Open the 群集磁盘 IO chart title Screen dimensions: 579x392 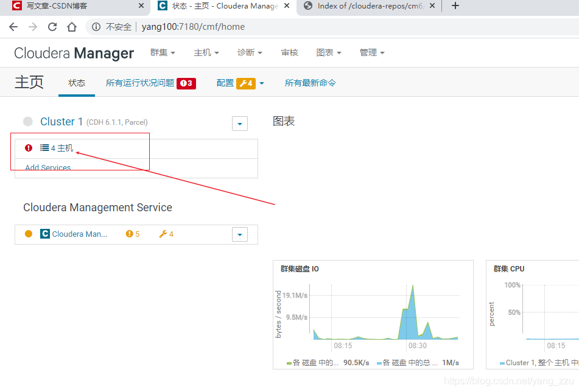pos(300,268)
